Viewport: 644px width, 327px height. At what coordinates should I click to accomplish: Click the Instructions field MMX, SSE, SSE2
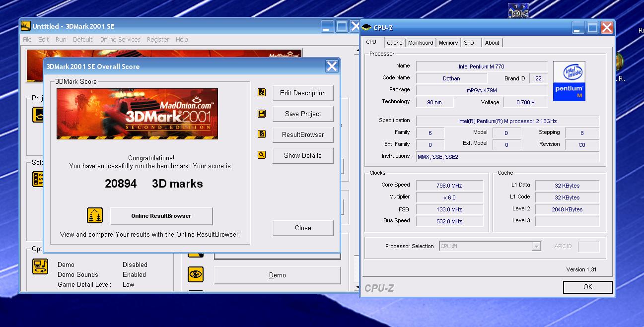pyautogui.click(x=507, y=156)
